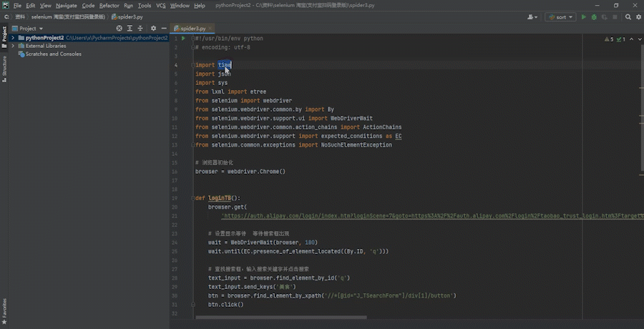Collapse all in the Project panel

140,29
